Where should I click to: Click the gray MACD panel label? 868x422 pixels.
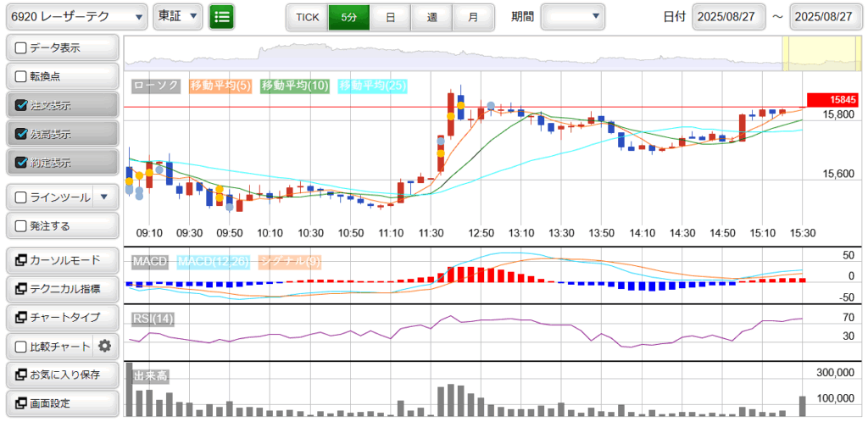coord(151,262)
